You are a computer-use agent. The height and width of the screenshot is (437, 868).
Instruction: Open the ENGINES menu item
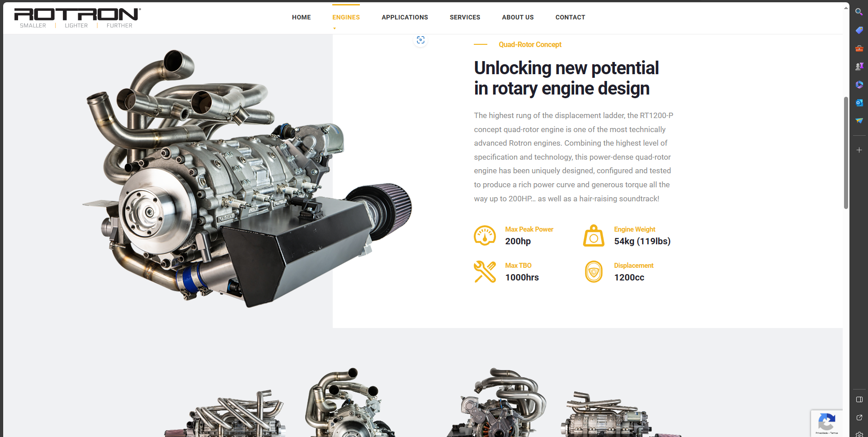click(346, 17)
